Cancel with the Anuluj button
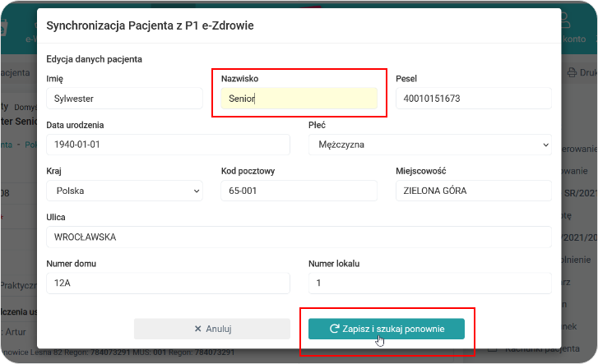This screenshot has width=598, height=364. [212, 329]
